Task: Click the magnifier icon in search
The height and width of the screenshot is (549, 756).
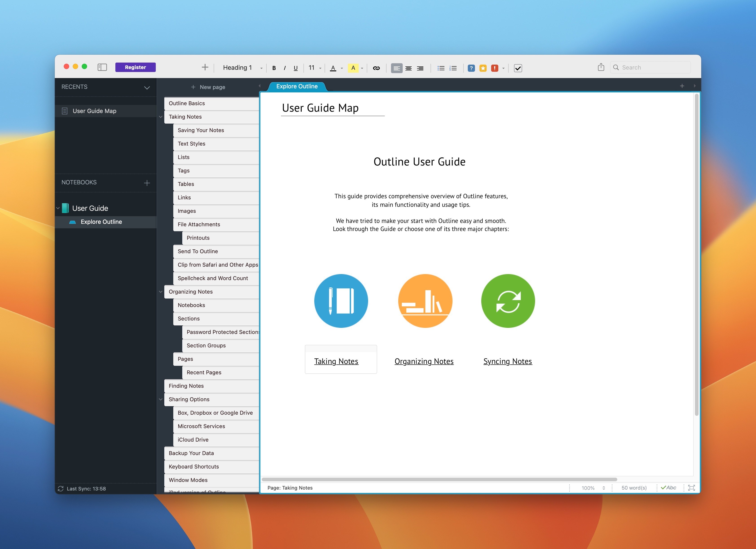Action: (616, 67)
